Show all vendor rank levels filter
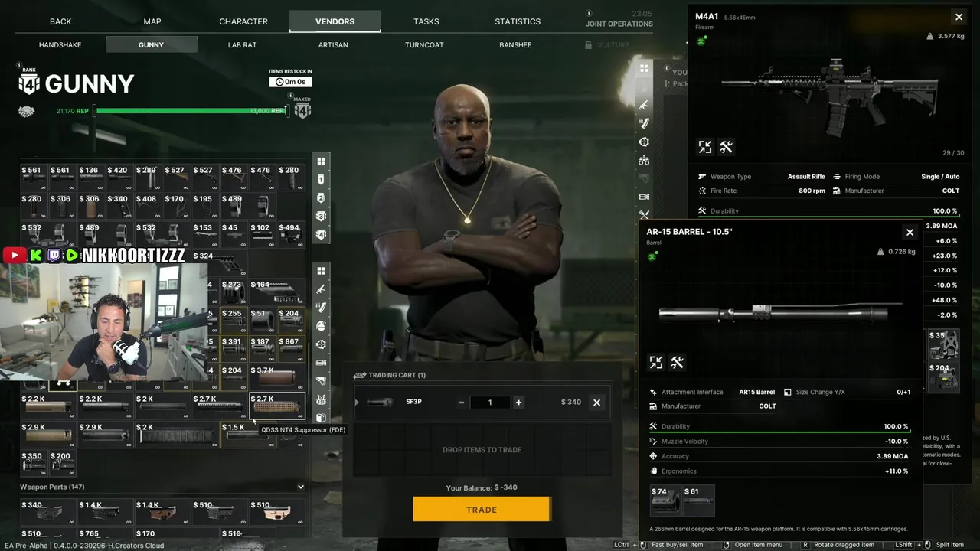This screenshot has width=980, height=551. tap(322, 161)
